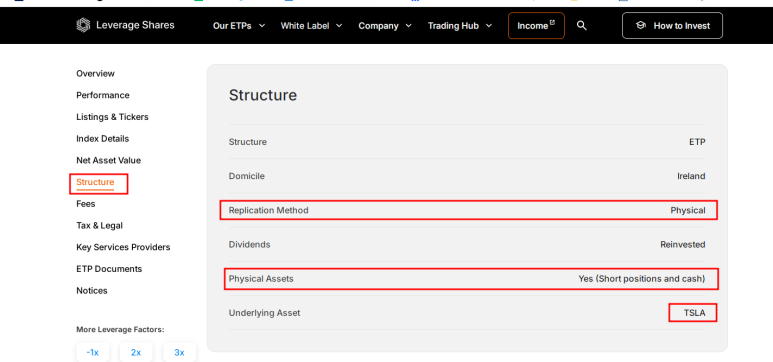Image resolution: width=773 pixels, height=362 pixels.
Task: Click the Physical replication value
Action: tap(688, 210)
